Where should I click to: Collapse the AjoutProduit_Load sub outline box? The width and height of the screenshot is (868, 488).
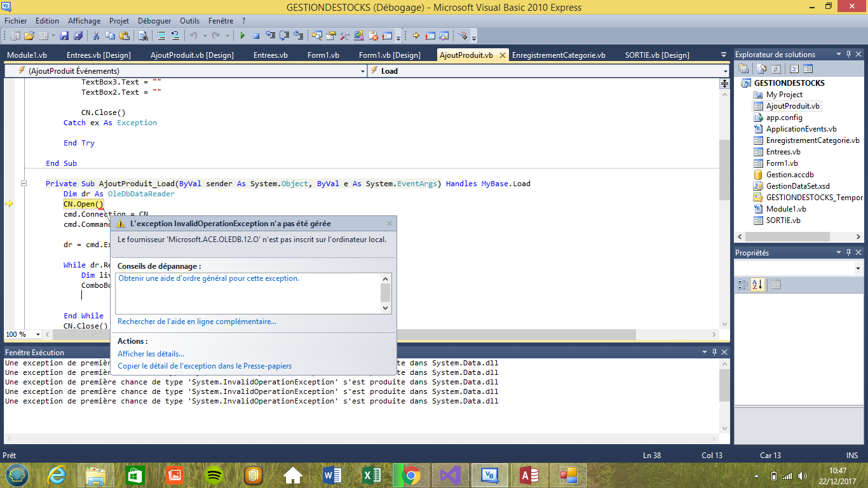pos(24,184)
